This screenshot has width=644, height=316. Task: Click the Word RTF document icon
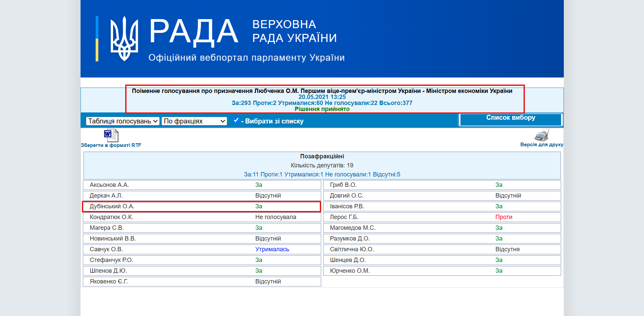pos(111,136)
